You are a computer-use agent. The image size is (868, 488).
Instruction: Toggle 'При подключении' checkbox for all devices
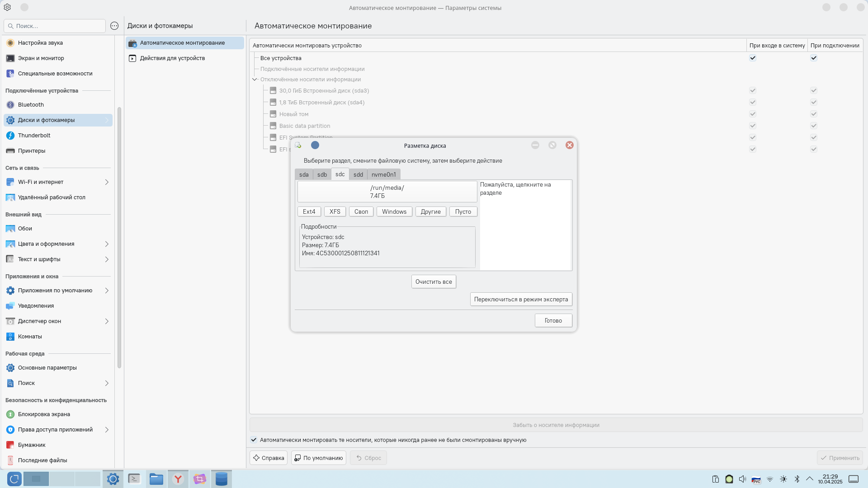[814, 58]
